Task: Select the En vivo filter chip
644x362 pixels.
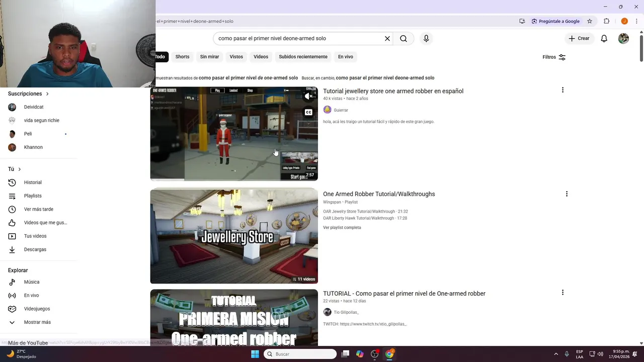Action: point(345,57)
